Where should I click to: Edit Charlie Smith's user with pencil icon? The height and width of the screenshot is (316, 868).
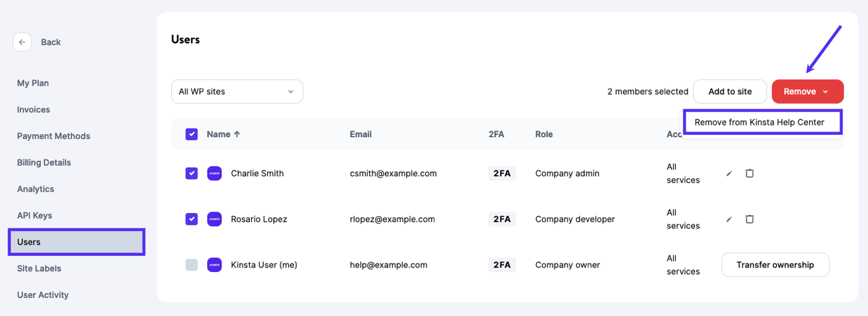click(x=729, y=174)
